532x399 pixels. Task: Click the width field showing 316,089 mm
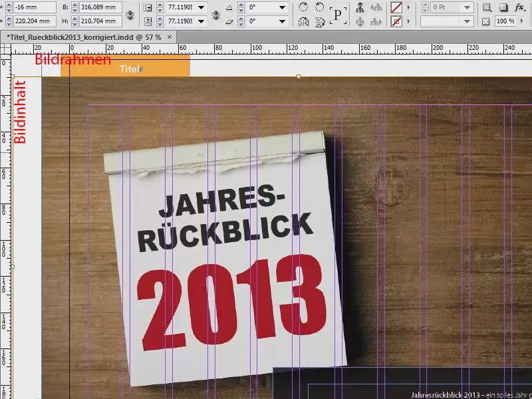(x=100, y=7)
